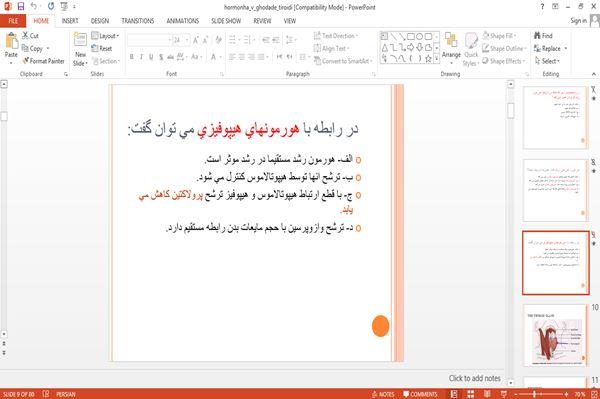Click the Cut command
This screenshot has width=600, height=399.
pos(30,36)
